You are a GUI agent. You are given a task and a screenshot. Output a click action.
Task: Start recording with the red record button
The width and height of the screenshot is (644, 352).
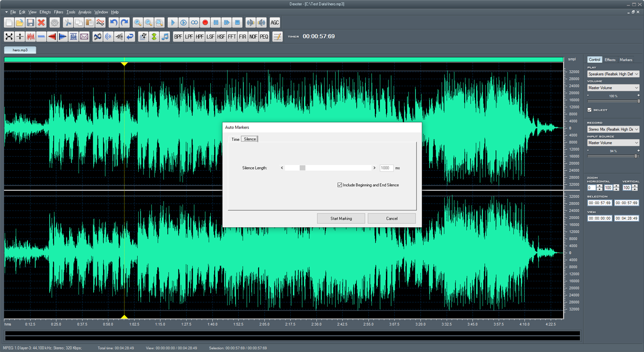(205, 23)
